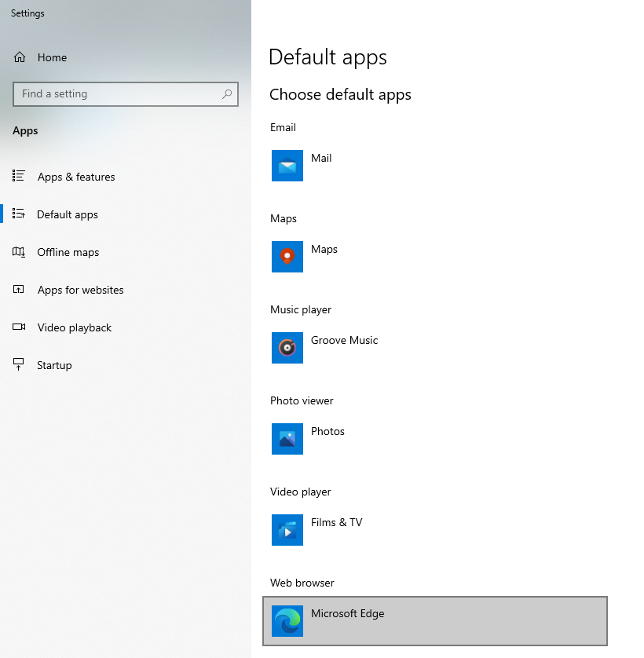Click the Default apps sidebar icon
The width and height of the screenshot is (644, 658).
tap(19, 214)
